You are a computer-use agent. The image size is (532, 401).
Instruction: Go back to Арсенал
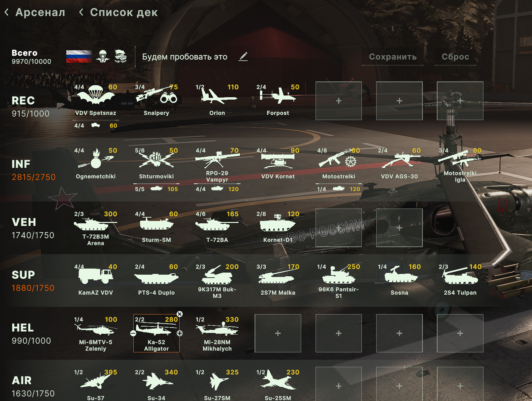click(35, 12)
